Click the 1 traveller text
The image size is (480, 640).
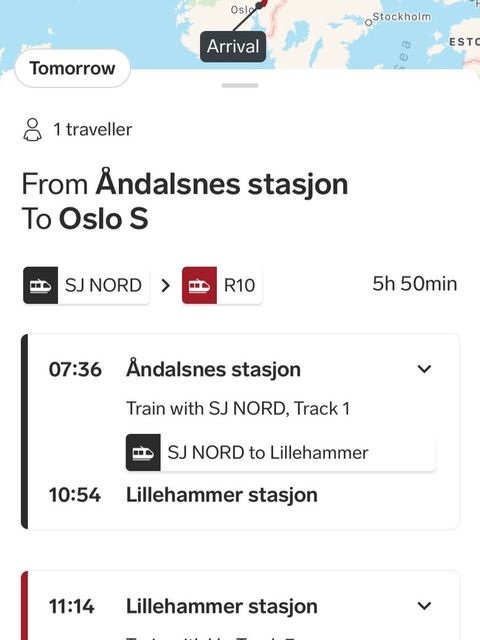(93, 129)
